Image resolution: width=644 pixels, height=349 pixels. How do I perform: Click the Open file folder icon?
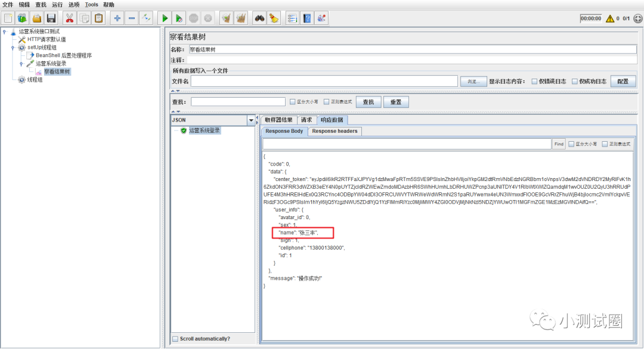point(36,18)
